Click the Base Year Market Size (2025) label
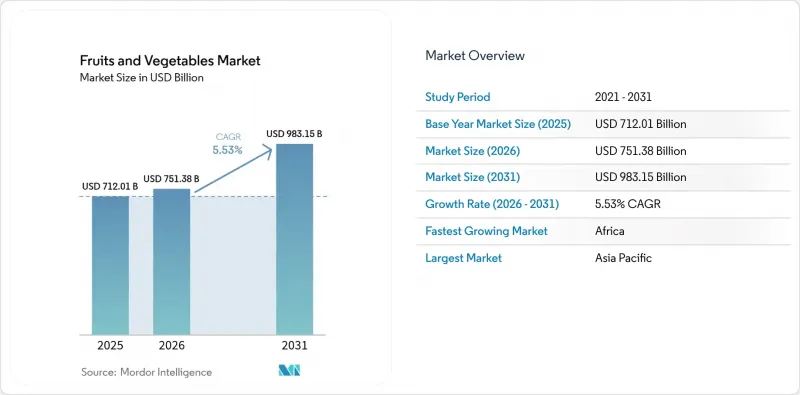 point(498,124)
